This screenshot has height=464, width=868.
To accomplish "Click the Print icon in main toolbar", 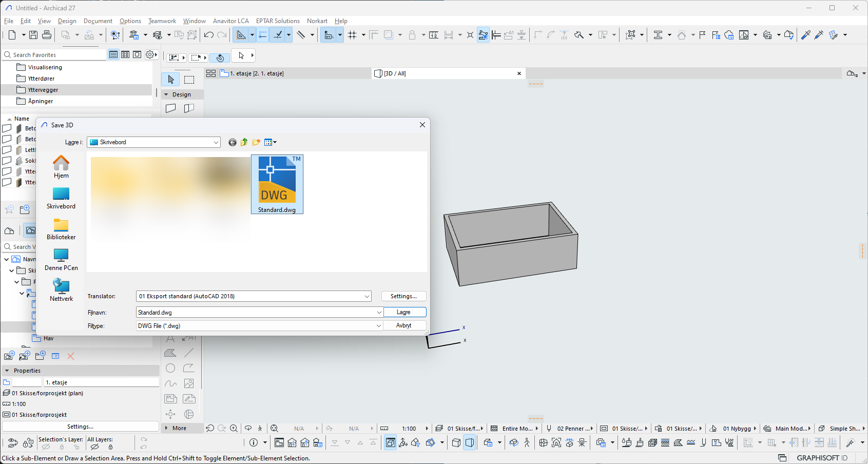I will point(47,35).
